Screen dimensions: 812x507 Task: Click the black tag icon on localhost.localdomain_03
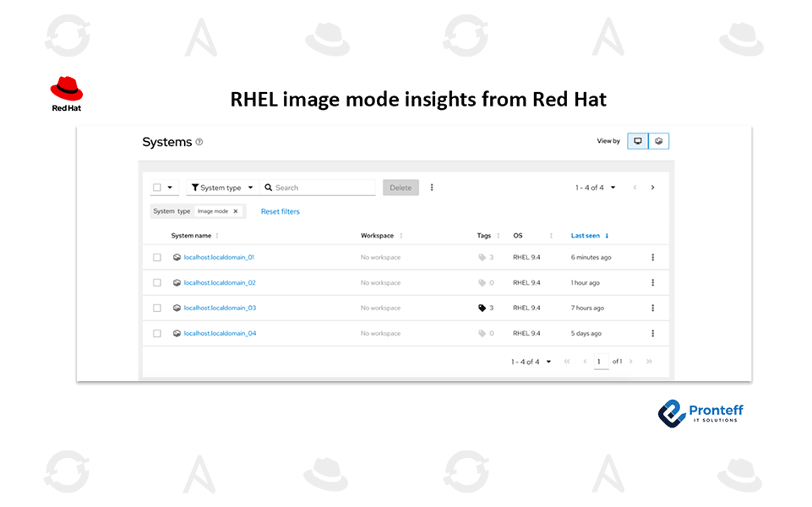point(482,308)
